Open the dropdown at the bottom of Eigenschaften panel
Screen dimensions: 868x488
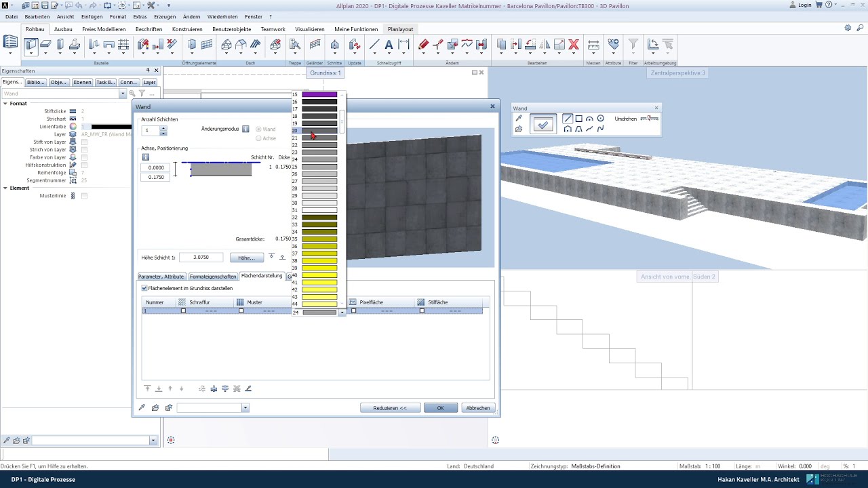[x=153, y=441]
